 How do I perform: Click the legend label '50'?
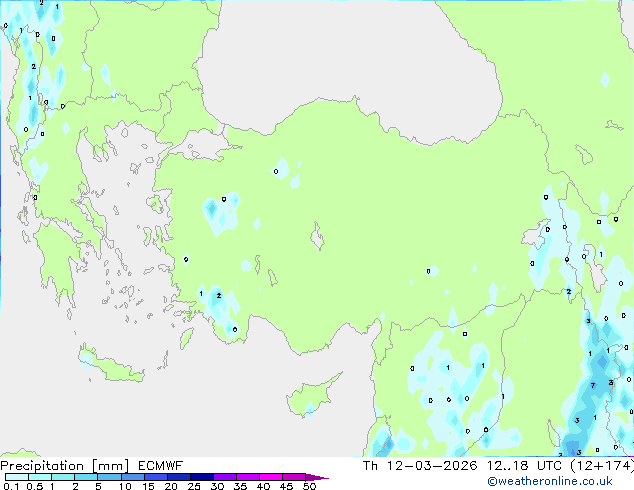pyautogui.click(x=310, y=486)
